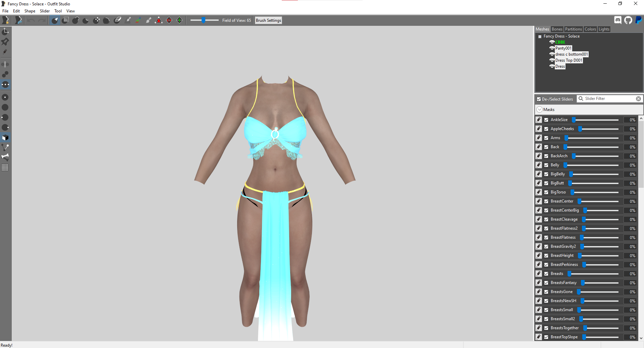Select the Collapse Vertex tool with the red X

(x=159, y=20)
